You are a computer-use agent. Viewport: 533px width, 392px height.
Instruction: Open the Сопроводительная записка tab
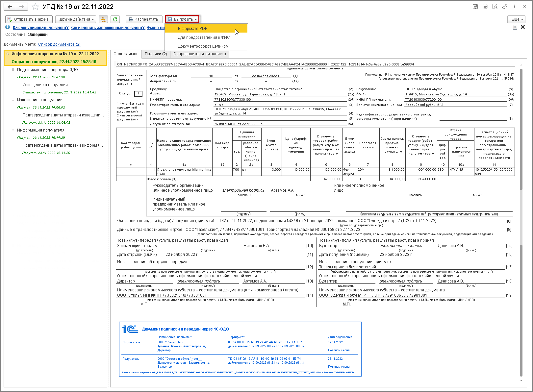200,54
